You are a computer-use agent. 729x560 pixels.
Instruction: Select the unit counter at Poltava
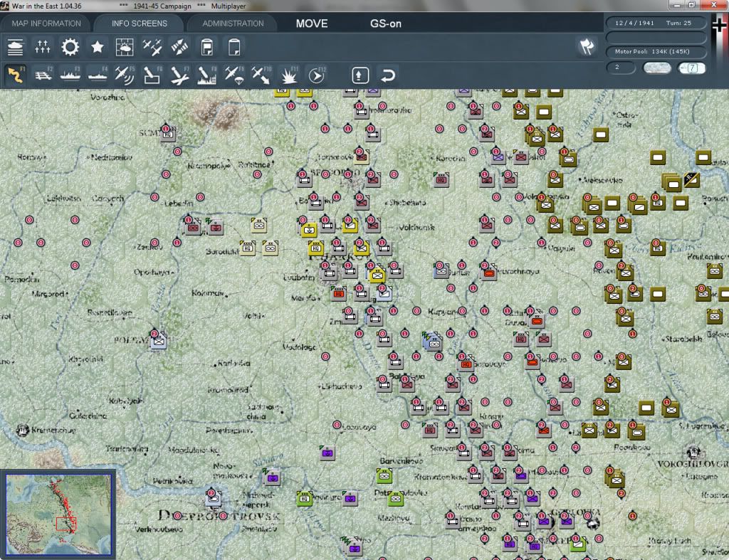coord(159,341)
